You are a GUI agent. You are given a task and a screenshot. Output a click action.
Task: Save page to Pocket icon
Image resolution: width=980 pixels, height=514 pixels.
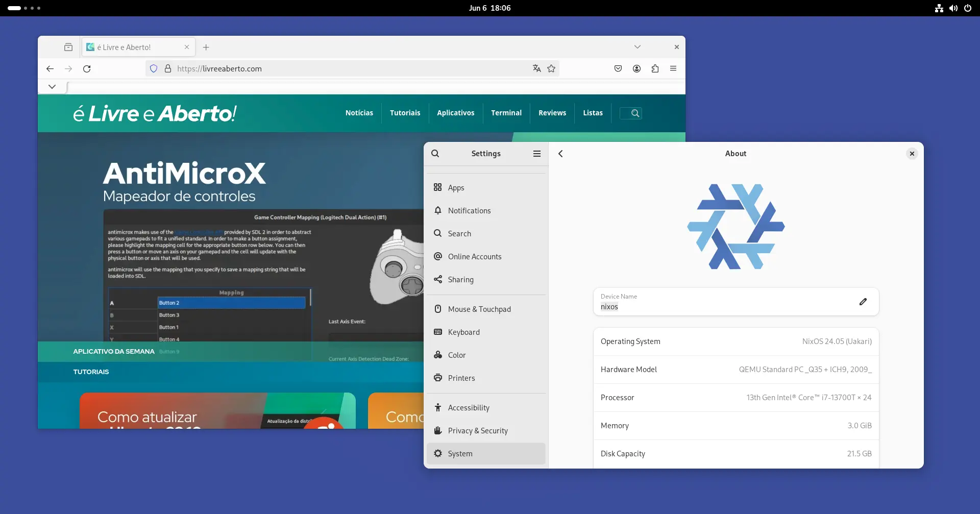[618, 68]
